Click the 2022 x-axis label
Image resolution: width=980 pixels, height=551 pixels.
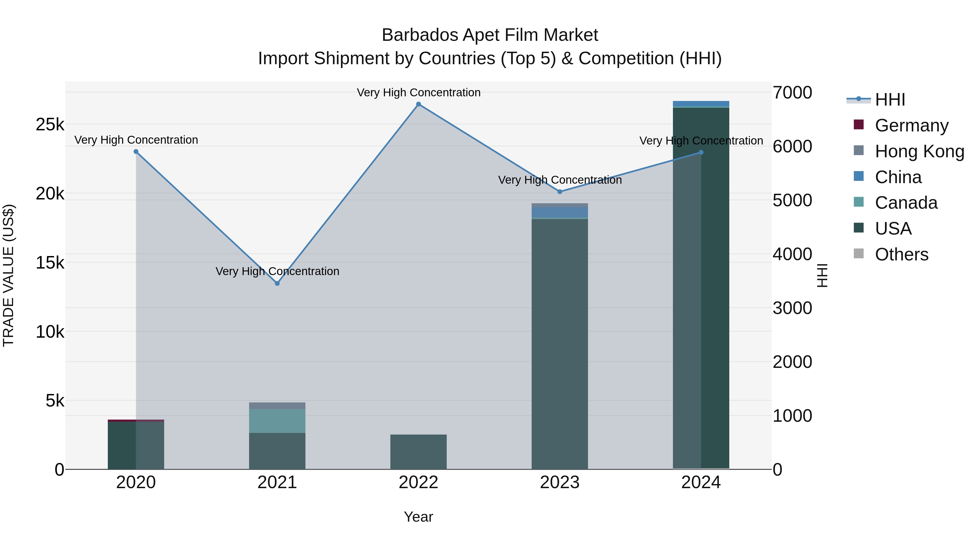tap(418, 482)
